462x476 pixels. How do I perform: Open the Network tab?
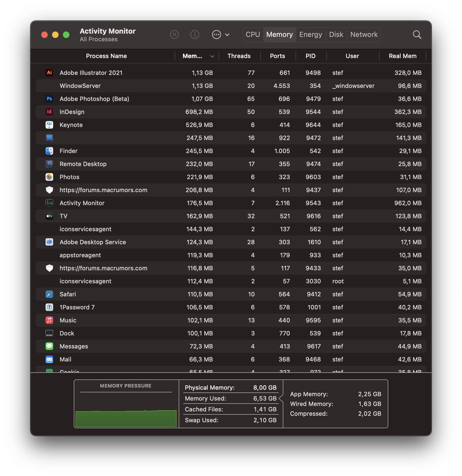(364, 35)
